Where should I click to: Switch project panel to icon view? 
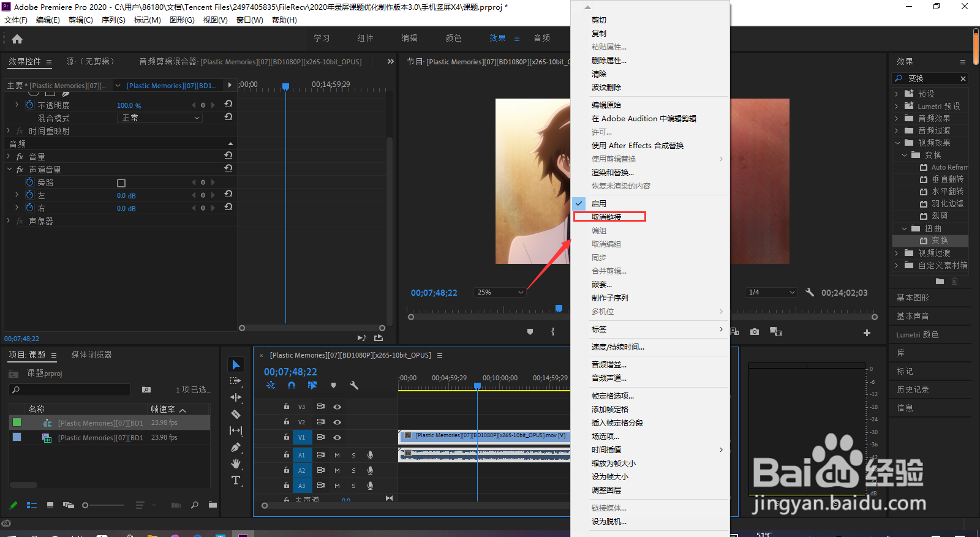click(x=50, y=505)
